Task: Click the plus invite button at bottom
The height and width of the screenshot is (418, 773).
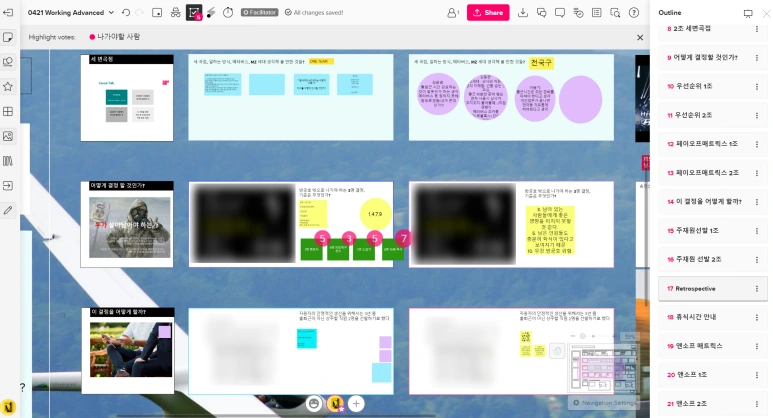Action: (356, 404)
